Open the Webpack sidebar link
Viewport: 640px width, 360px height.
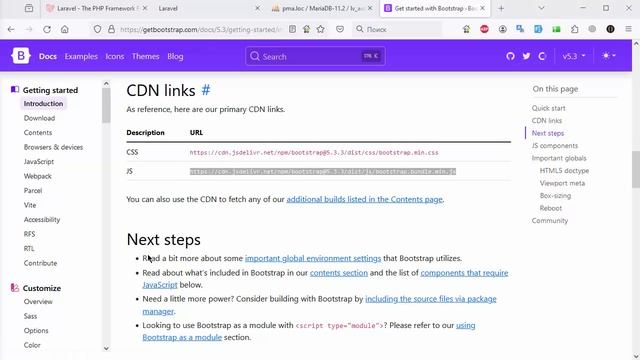coord(38,176)
